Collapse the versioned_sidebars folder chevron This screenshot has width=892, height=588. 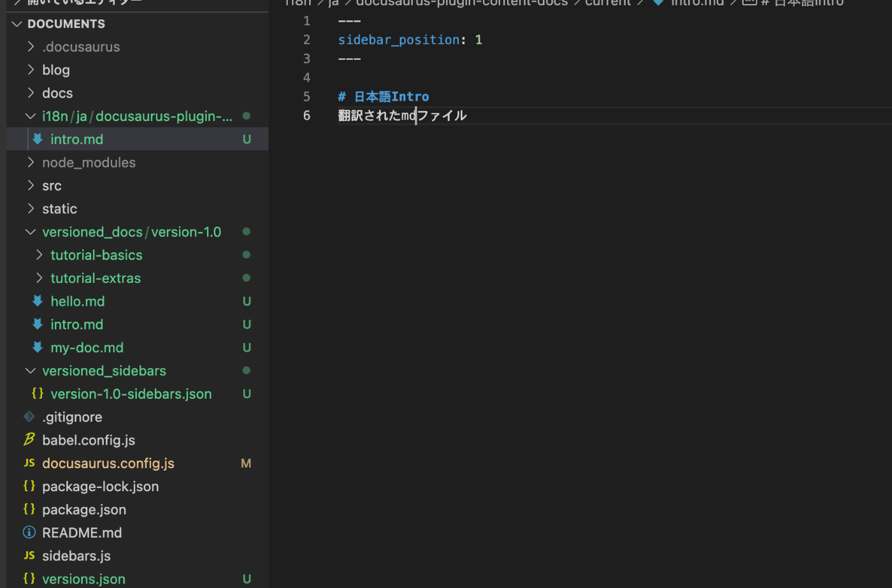[x=31, y=371]
